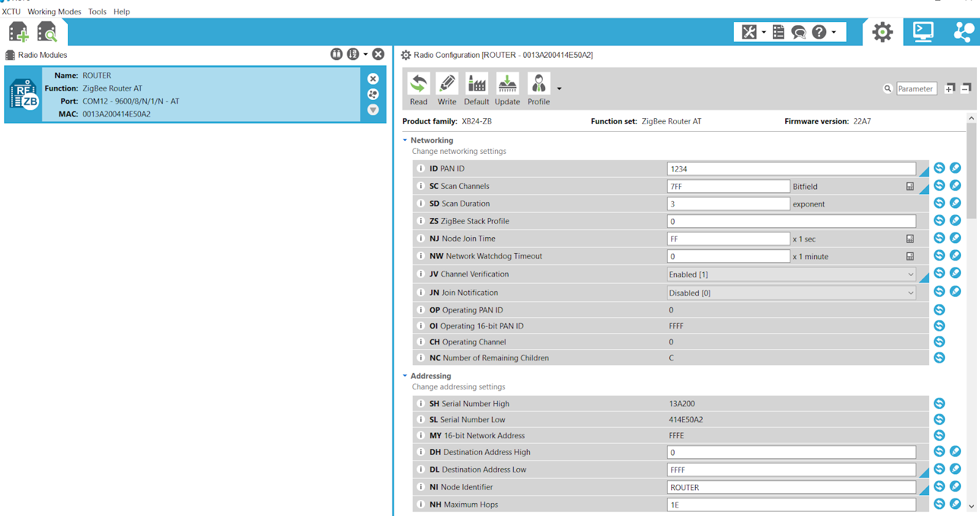
Task: Click the DL Destination Address Low field
Action: coord(791,470)
